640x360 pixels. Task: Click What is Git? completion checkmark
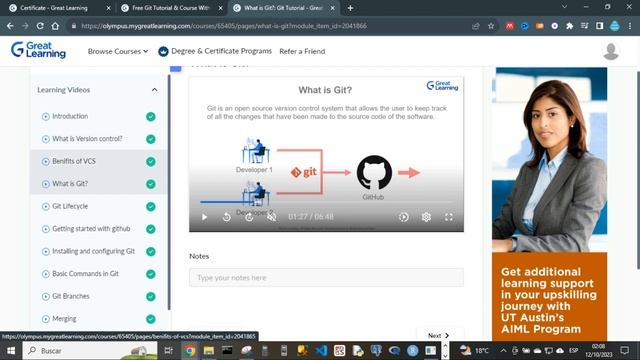click(151, 184)
